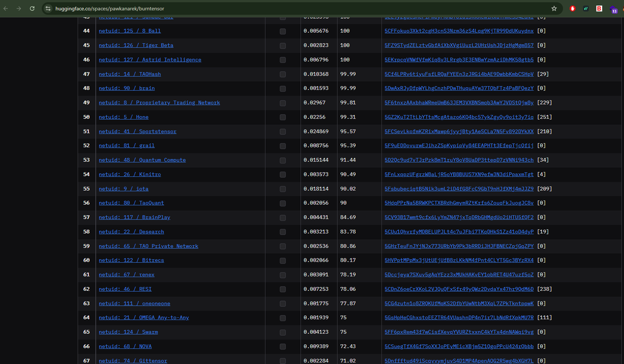
Task: Select percentage 91.44 in Quantum Compute row
Action: tap(348, 160)
